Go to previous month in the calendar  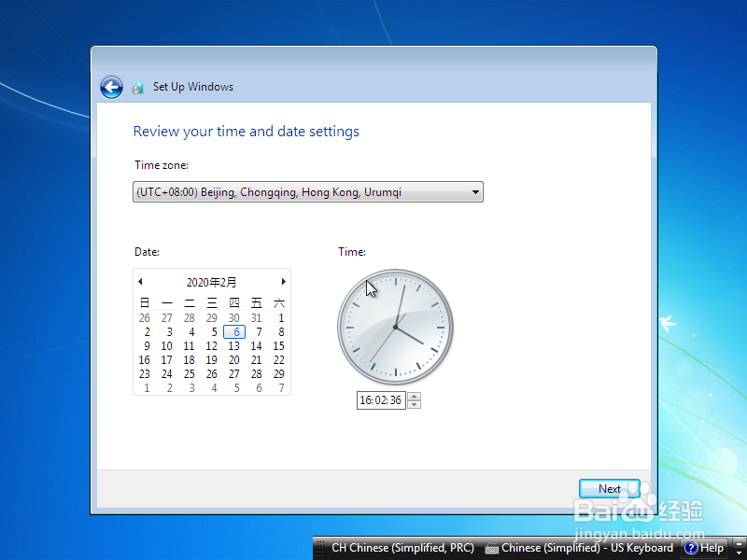(140, 282)
